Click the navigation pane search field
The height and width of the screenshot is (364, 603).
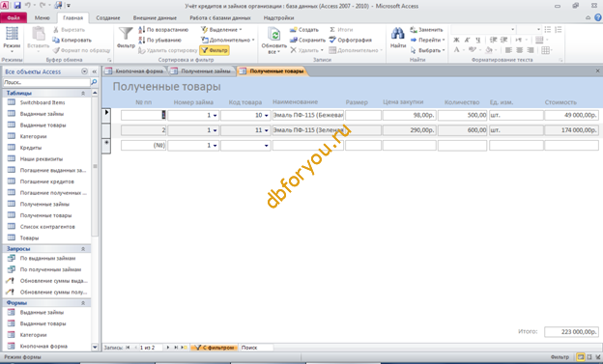(46, 82)
